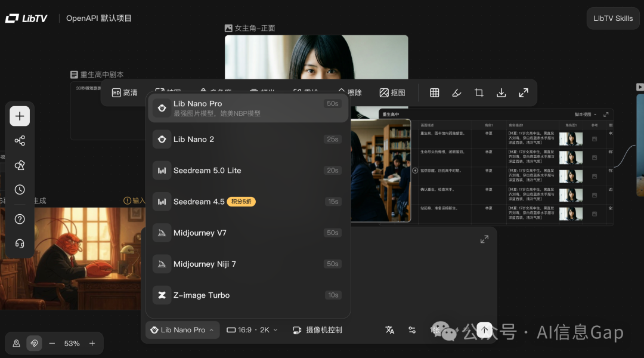
Task: Click the 摄像机控制 camera control button
Action: pos(318,330)
